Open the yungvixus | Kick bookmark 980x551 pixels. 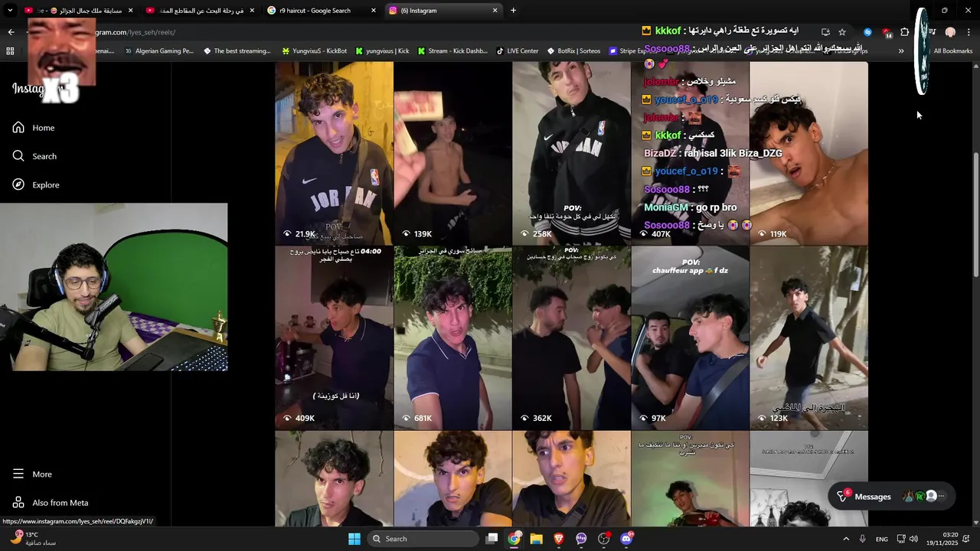[x=381, y=51]
